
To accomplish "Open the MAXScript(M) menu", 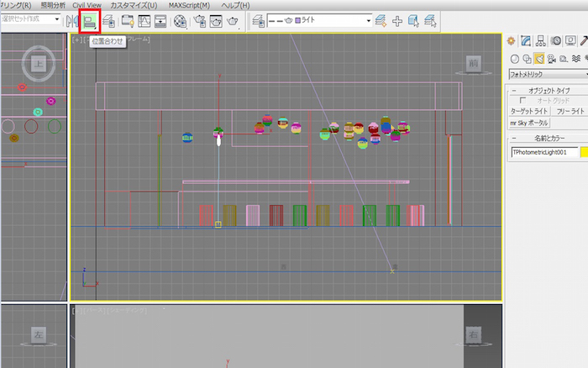I will tap(189, 5).
